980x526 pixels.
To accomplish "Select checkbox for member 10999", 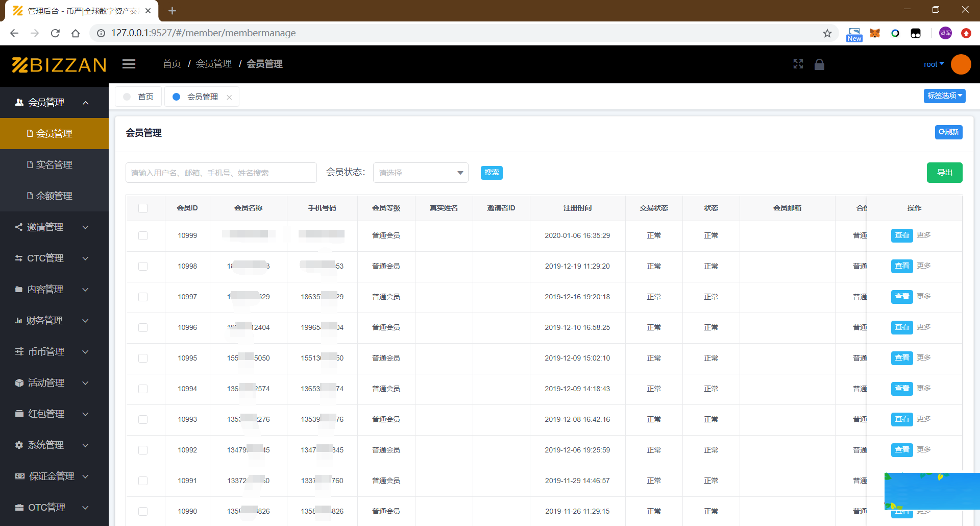I will pos(143,235).
